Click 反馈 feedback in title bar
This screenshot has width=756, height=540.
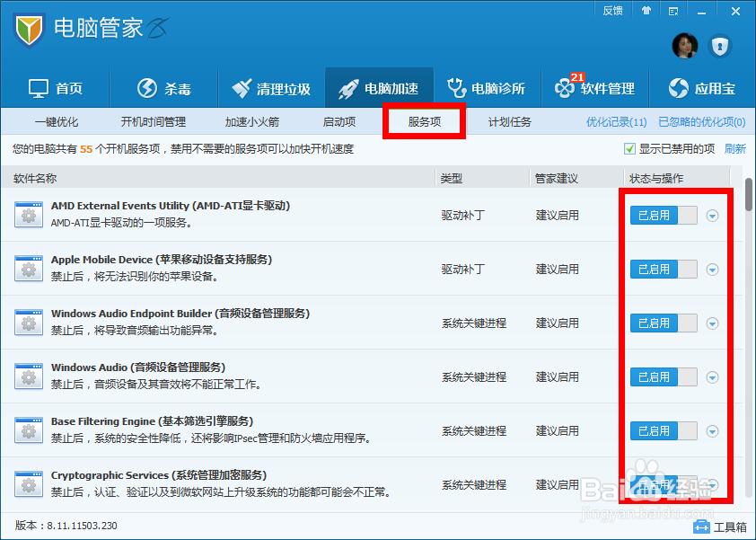point(613,11)
